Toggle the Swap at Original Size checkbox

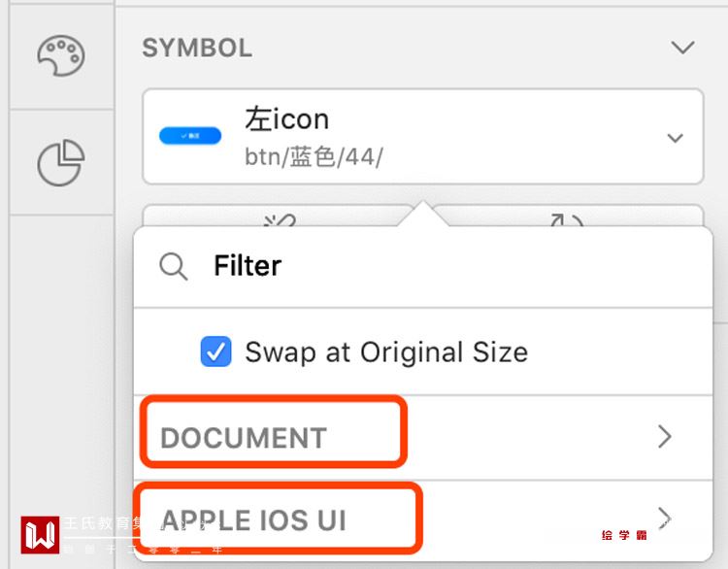click(x=215, y=351)
